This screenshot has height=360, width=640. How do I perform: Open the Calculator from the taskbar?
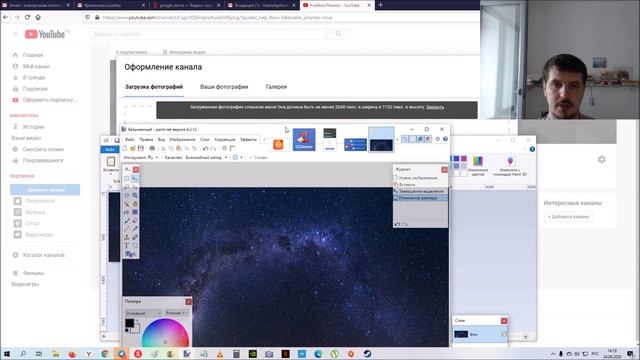click(236, 354)
